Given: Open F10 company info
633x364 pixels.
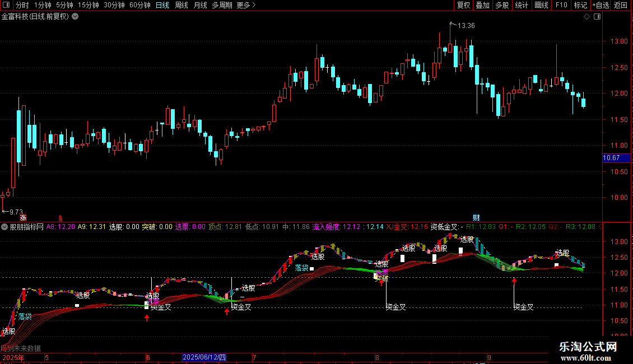Looking at the screenshot, I should pos(561,5).
